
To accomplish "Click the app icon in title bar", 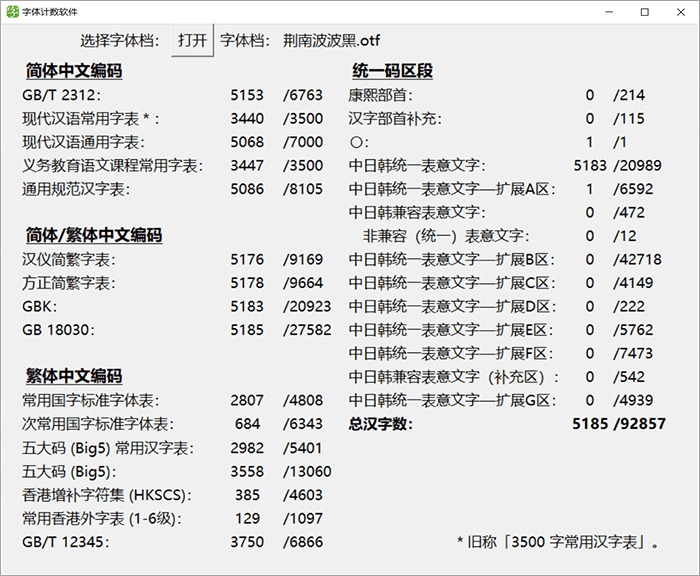I will click(12, 12).
